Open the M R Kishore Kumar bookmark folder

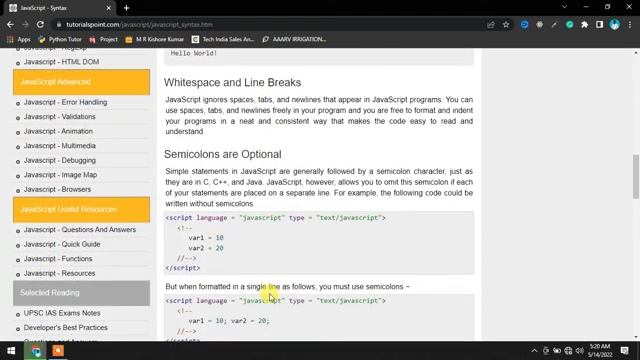point(155,39)
